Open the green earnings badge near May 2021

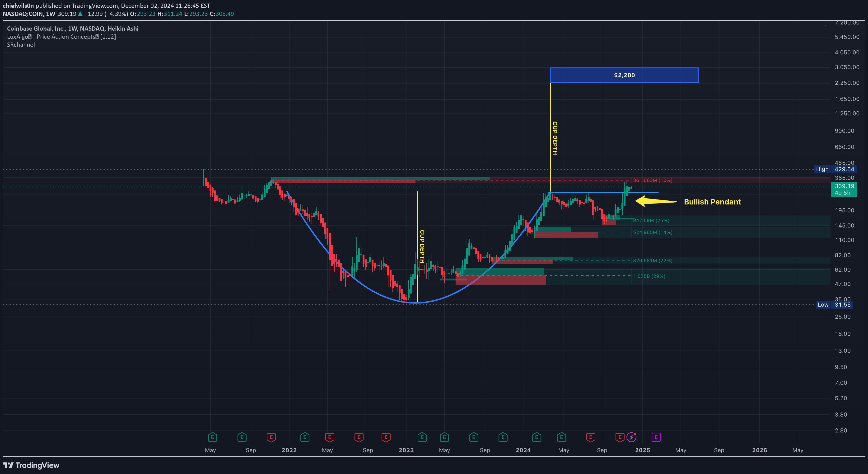click(213, 437)
